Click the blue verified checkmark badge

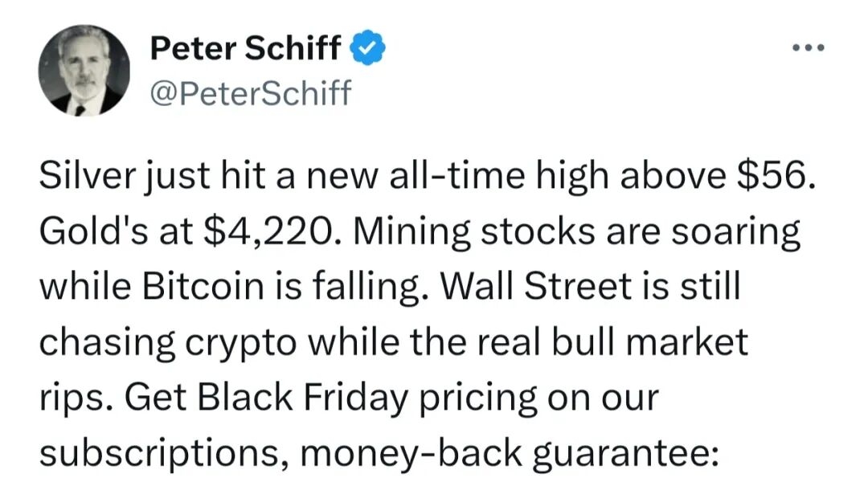tap(368, 49)
